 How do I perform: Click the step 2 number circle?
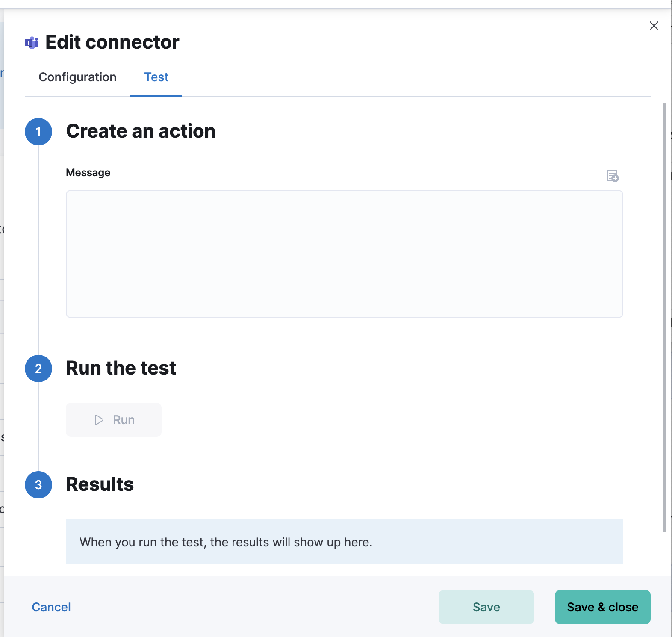(38, 369)
